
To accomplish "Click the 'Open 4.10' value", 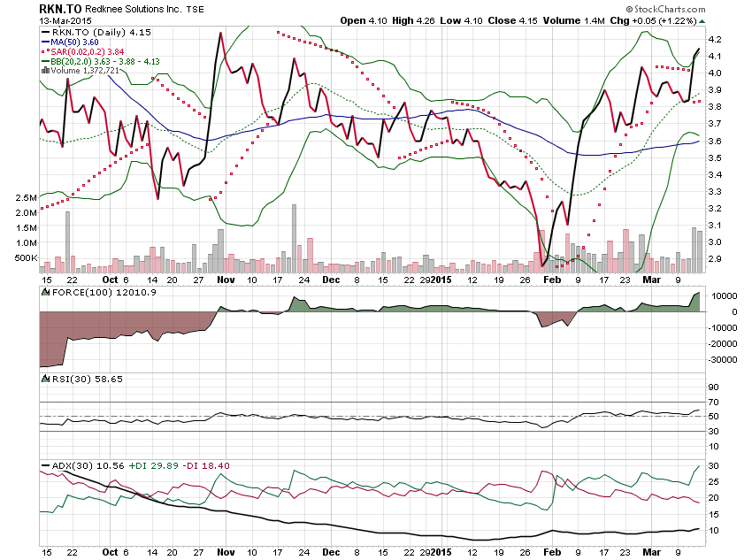I will [364, 20].
